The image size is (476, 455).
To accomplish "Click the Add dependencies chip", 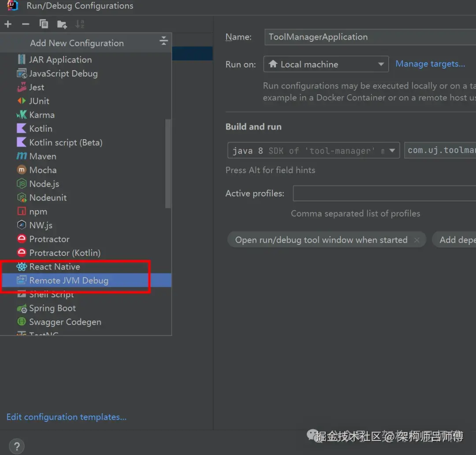I will [x=454, y=240].
